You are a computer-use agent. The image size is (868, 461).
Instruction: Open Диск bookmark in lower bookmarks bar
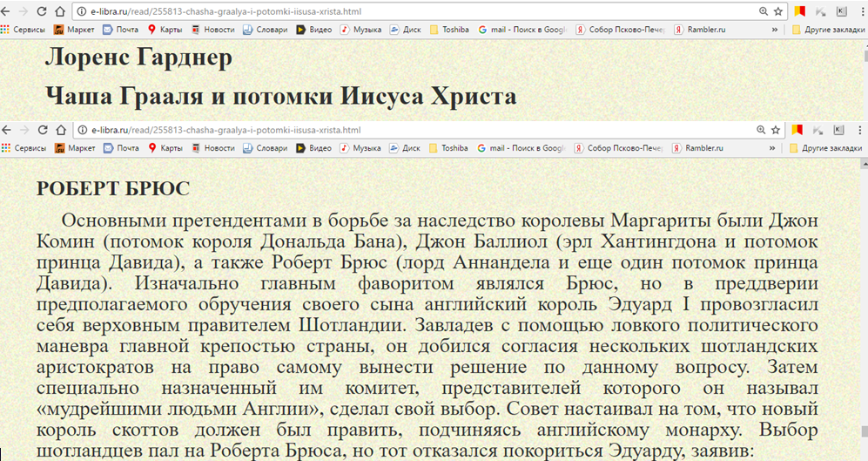point(405,148)
